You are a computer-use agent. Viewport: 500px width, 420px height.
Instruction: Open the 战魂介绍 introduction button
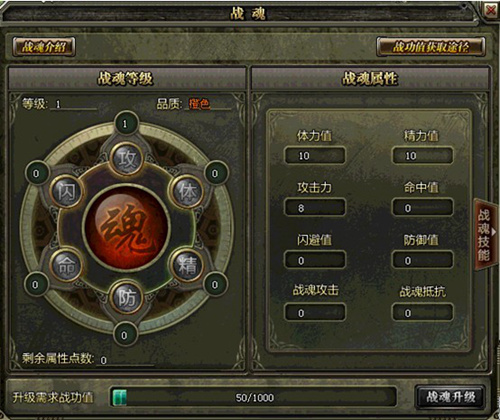point(44,47)
